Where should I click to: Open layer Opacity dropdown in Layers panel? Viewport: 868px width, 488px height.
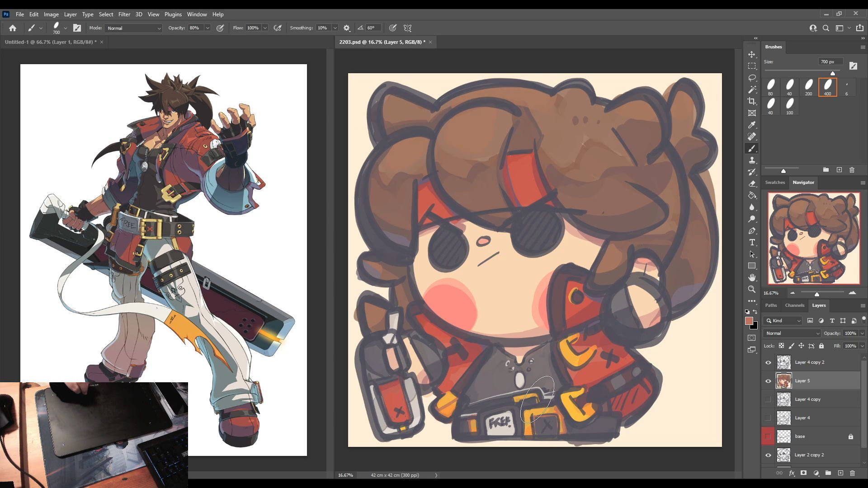[862, 333]
